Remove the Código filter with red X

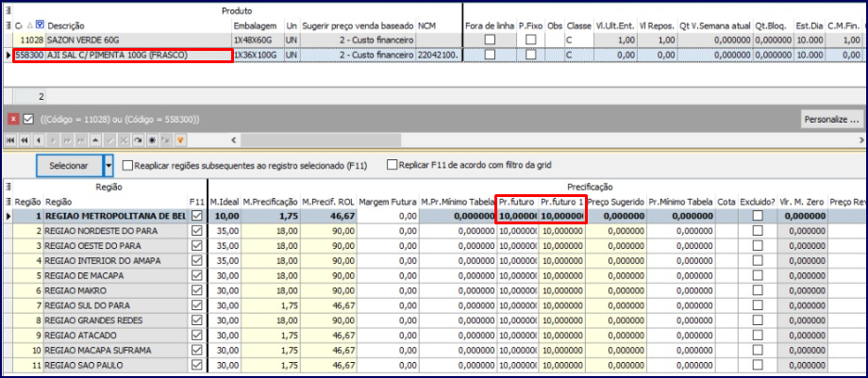point(14,119)
